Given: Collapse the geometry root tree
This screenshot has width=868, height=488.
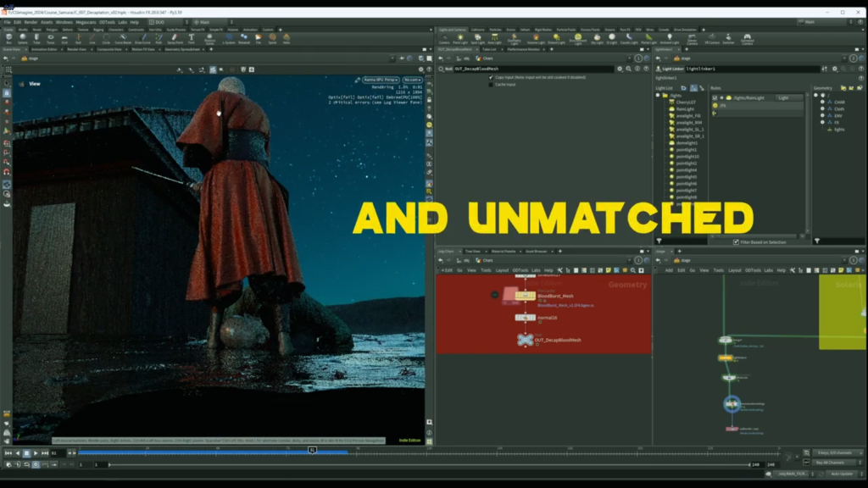Looking at the screenshot, I should 816,96.
